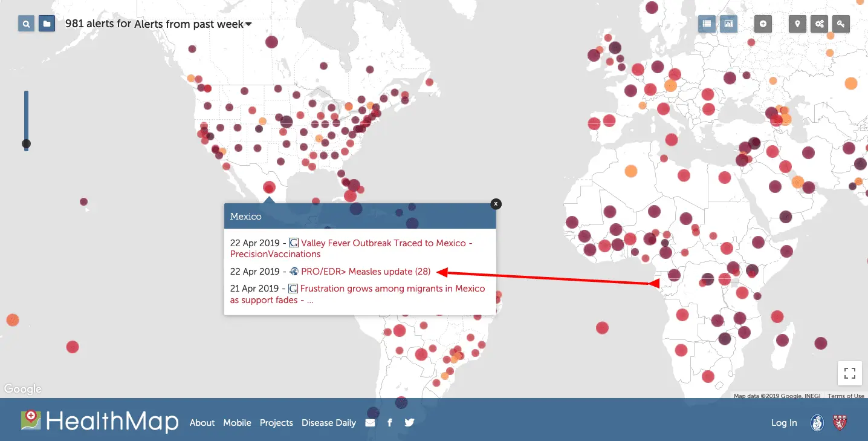Open the HealthMap Facebook page icon

tap(390, 423)
